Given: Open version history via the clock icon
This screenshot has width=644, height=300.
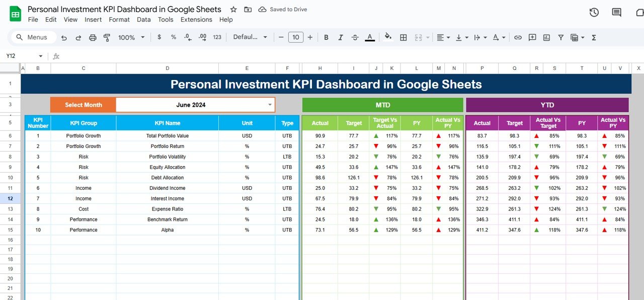Looking at the screenshot, I should coord(594,12).
